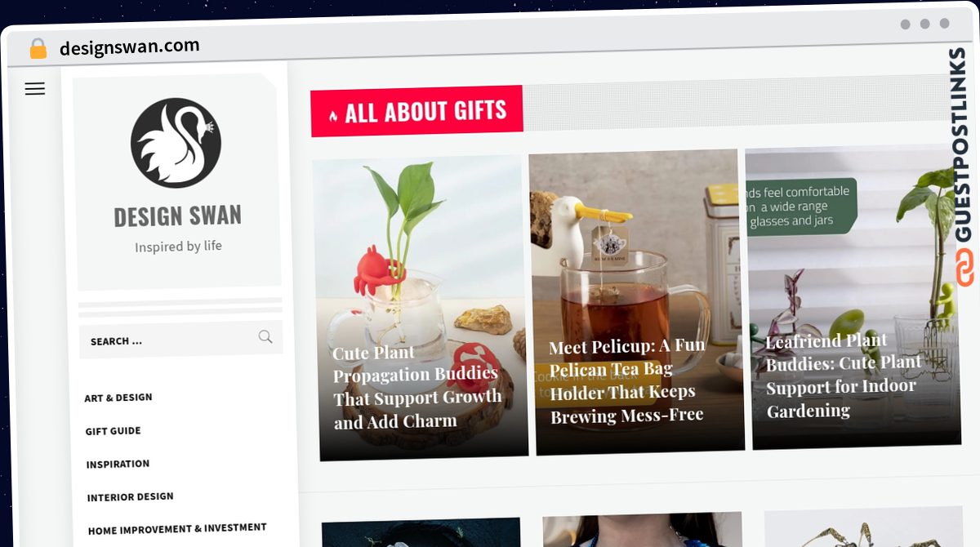980x547 pixels.
Task: Click the Design Swan site title
Action: click(177, 216)
